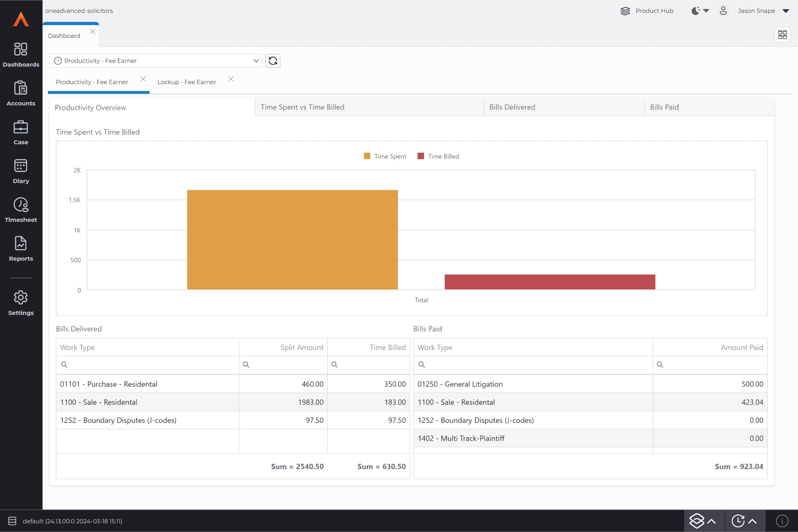The height and width of the screenshot is (532, 798).
Task: Open the Accounts module
Action: point(21,94)
